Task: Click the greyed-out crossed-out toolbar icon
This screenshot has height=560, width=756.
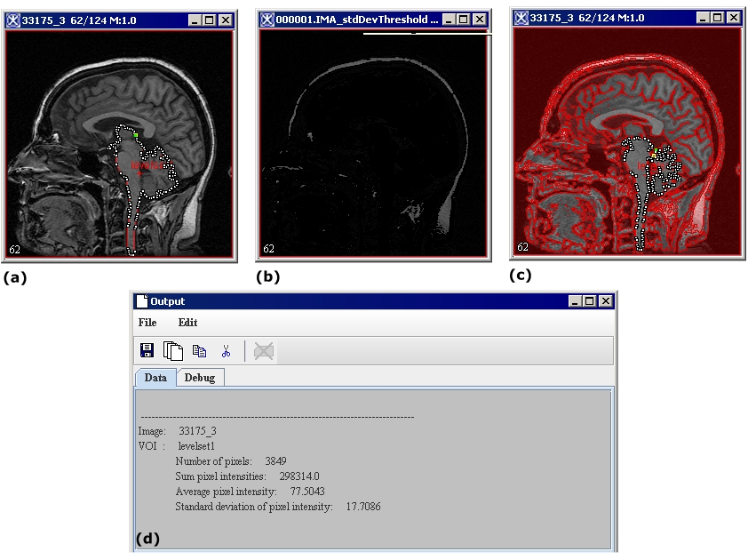Action: [263, 351]
